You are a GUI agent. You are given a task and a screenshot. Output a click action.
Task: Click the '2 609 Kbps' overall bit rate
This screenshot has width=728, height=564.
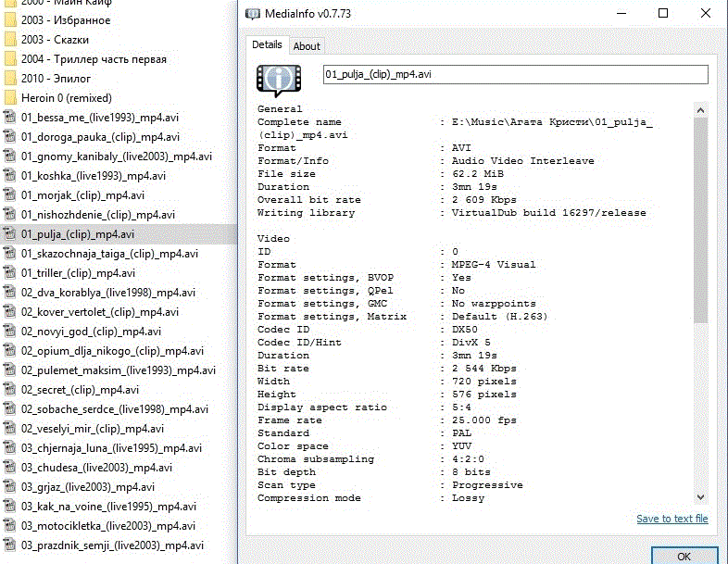pos(484,200)
